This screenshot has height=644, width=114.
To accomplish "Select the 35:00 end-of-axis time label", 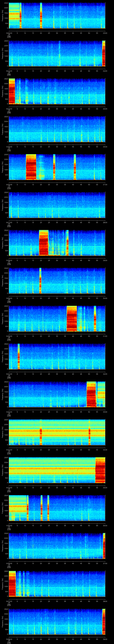I will click(105, 487).
